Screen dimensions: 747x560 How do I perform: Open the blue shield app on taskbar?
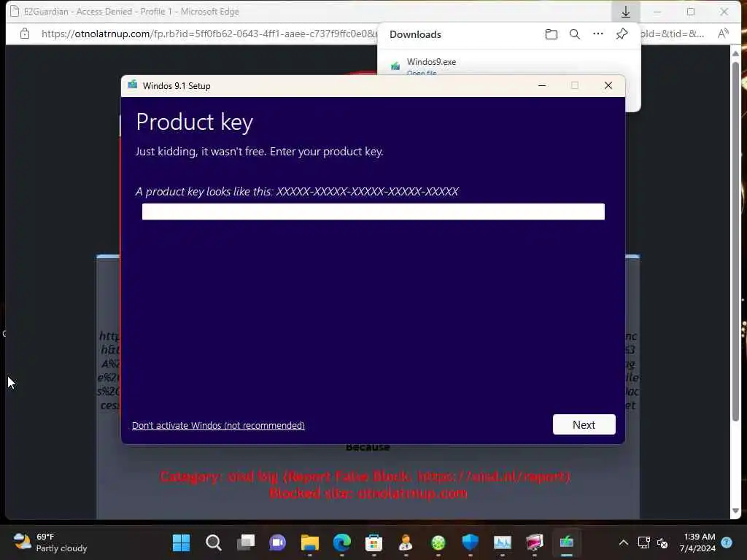pyautogui.click(x=471, y=542)
